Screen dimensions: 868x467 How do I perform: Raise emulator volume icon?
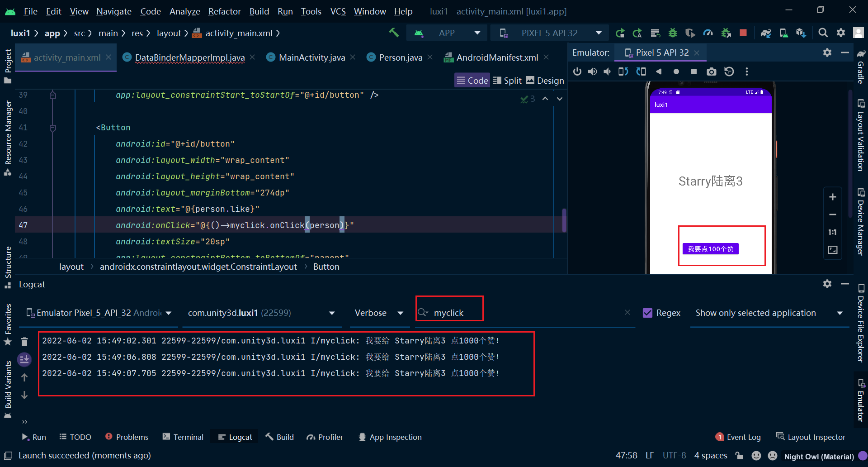592,71
